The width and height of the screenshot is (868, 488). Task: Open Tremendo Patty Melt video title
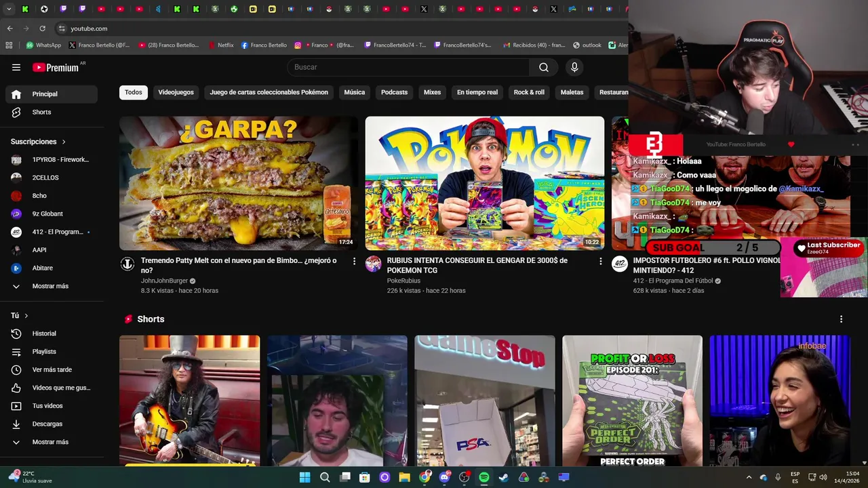(x=239, y=265)
